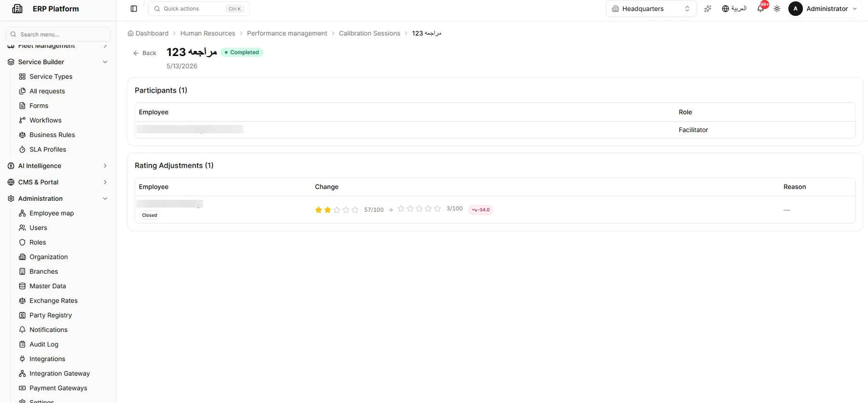
Task: Collapse the Service Builder section
Action: 58,62
